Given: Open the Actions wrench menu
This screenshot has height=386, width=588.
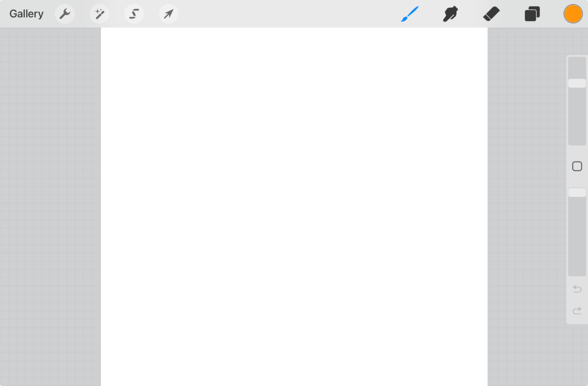Looking at the screenshot, I should 65,14.
